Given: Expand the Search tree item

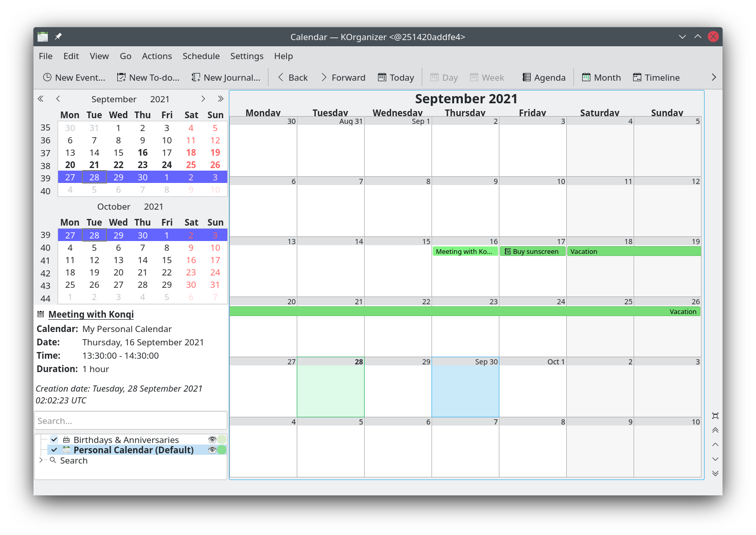Looking at the screenshot, I should pos(42,460).
